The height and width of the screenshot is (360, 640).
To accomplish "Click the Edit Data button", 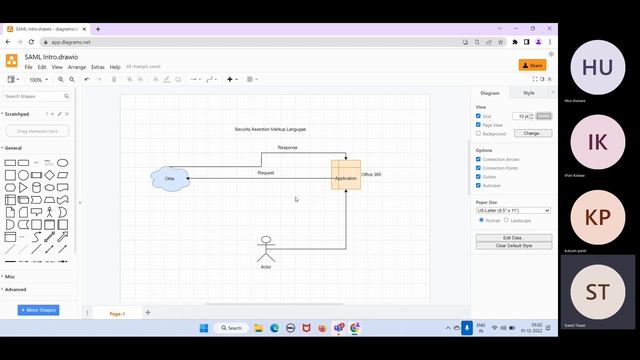I will click(514, 238).
